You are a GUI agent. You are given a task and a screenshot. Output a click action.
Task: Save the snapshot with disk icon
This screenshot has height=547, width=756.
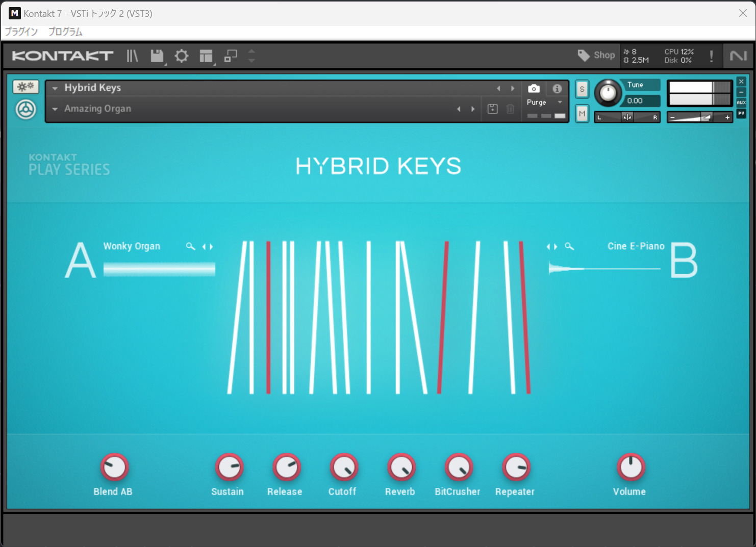(x=492, y=109)
